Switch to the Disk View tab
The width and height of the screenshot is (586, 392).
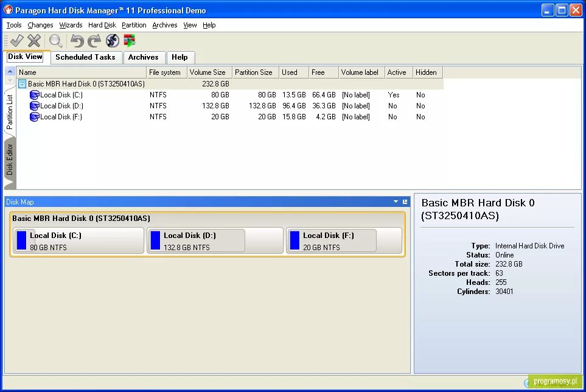pyautogui.click(x=25, y=57)
